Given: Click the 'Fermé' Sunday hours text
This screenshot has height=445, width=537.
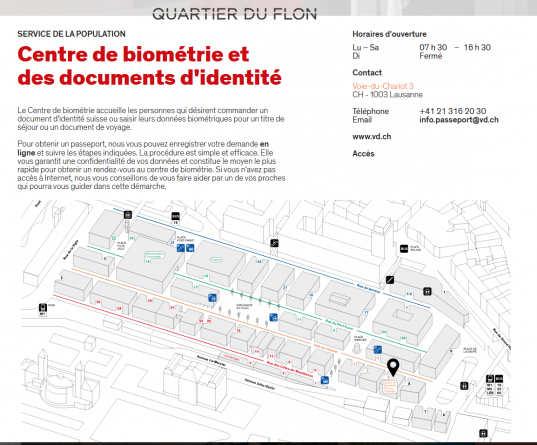Looking at the screenshot, I should click(x=430, y=56).
